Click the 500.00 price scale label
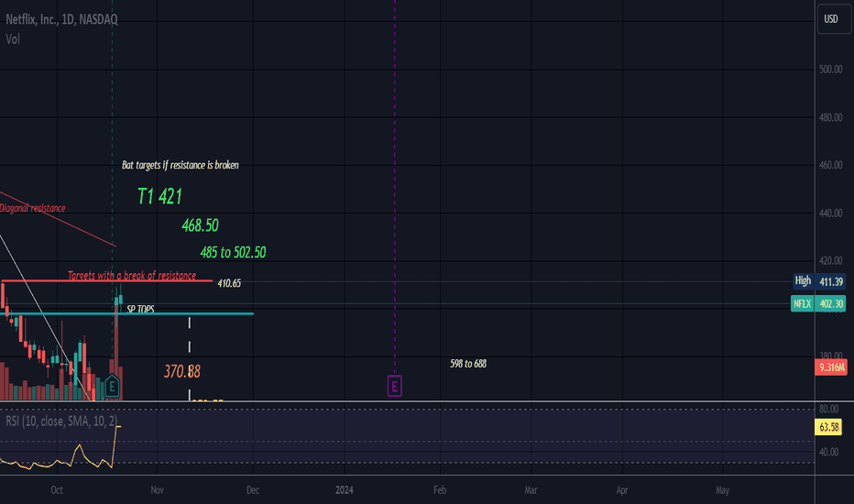854x504 pixels. [x=830, y=70]
